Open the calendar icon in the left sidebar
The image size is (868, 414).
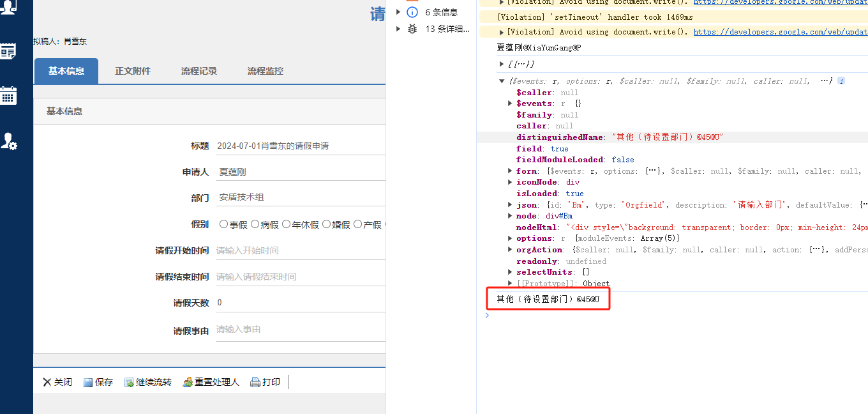(8, 95)
